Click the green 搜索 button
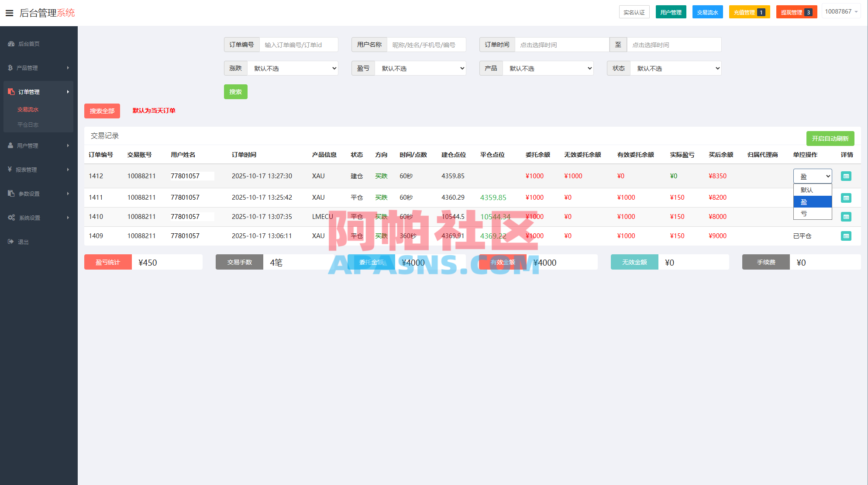This screenshot has height=485, width=868. point(235,92)
